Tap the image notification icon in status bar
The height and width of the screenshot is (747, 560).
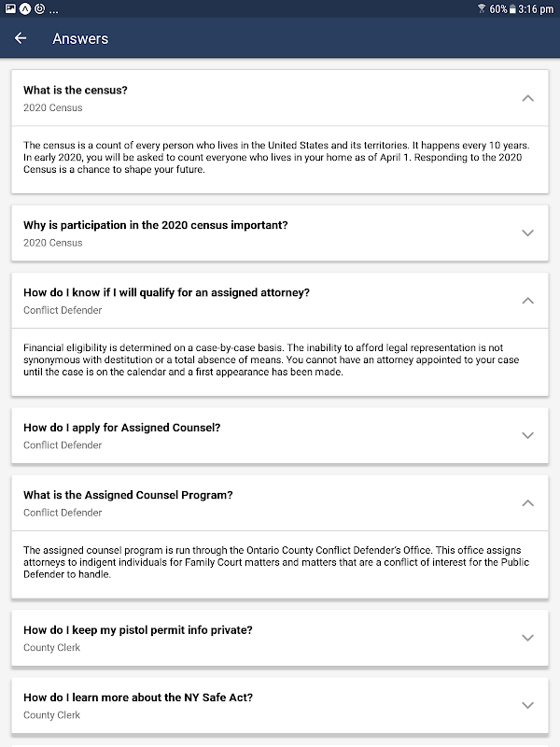9,8
